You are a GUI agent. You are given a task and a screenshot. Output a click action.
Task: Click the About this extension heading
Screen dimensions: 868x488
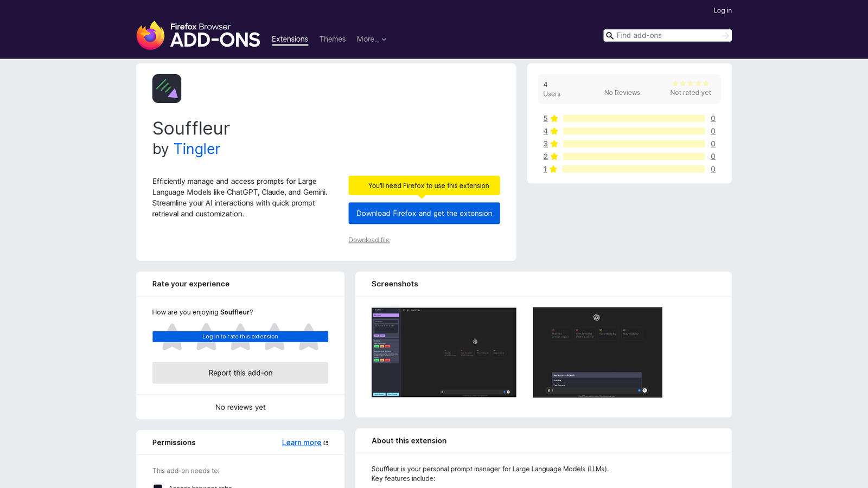click(x=409, y=441)
